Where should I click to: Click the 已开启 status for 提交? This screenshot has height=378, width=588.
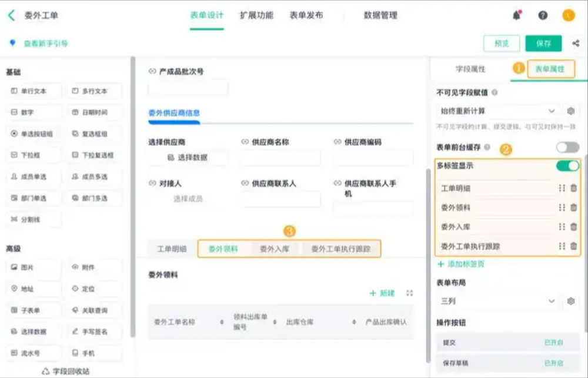coord(553,342)
